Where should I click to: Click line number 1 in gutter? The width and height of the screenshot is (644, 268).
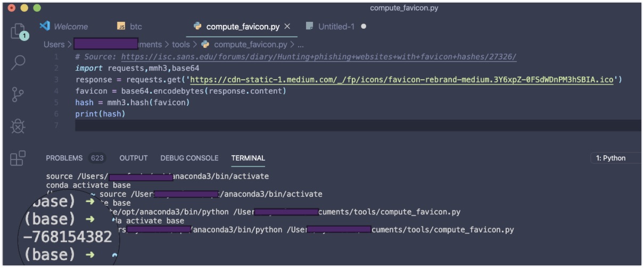pyautogui.click(x=56, y=57)
